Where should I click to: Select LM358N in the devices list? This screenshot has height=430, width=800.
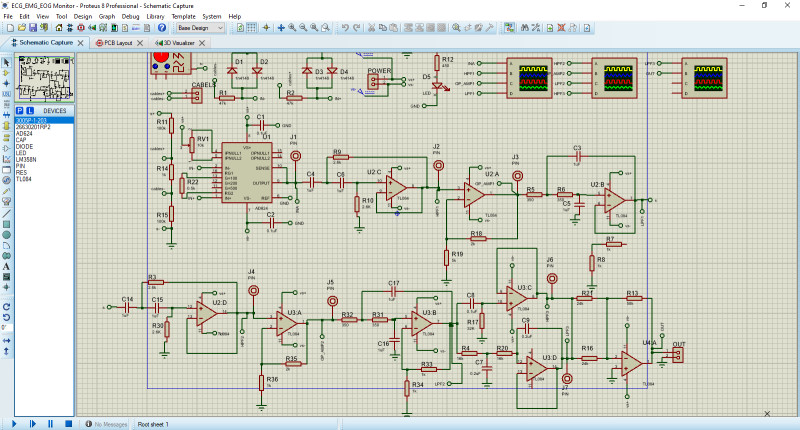[25, 160]
